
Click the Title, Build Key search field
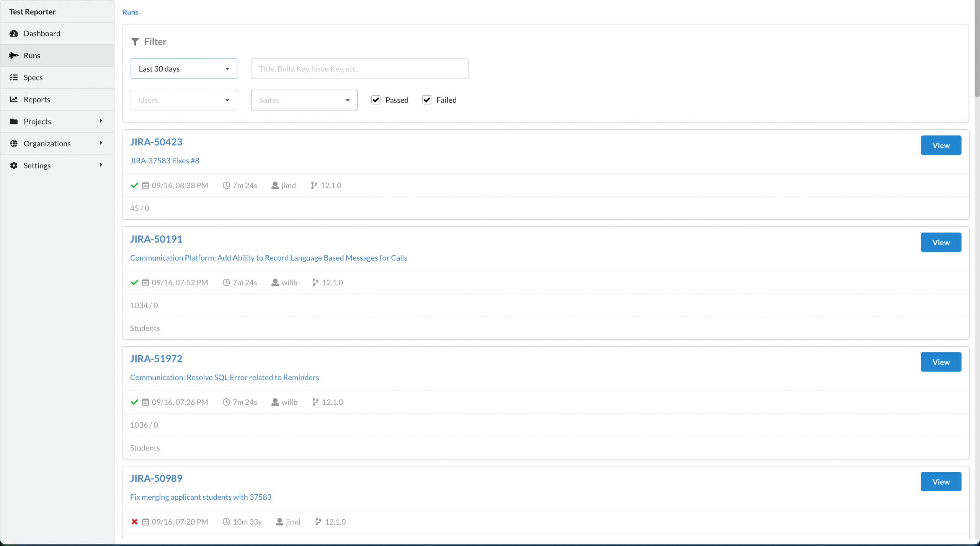pos(359,68)
